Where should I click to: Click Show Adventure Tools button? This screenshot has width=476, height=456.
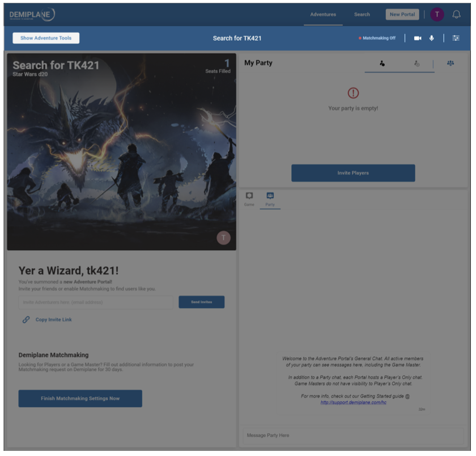[x=46, y=38]
